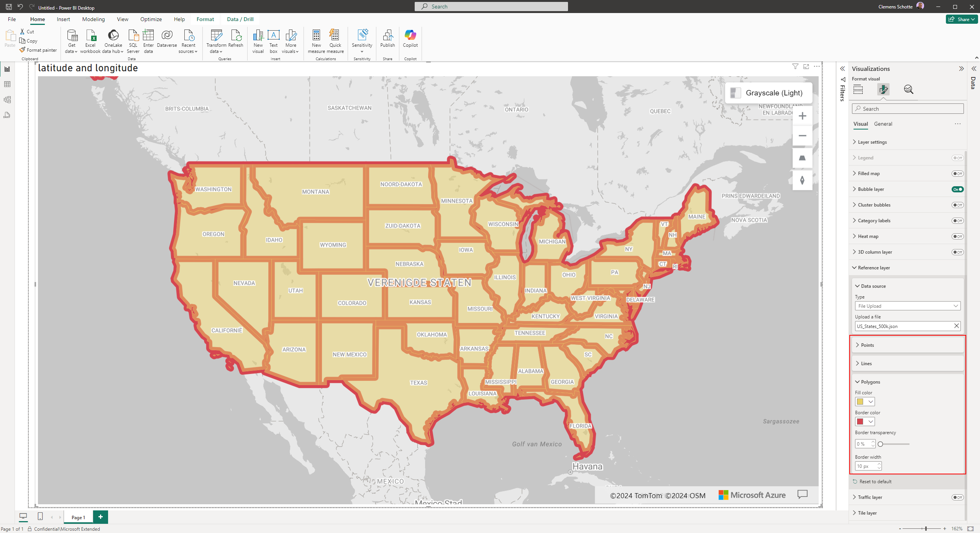Collapse the Polygons section
Screen dimensions: 980x533
[870, 382]
